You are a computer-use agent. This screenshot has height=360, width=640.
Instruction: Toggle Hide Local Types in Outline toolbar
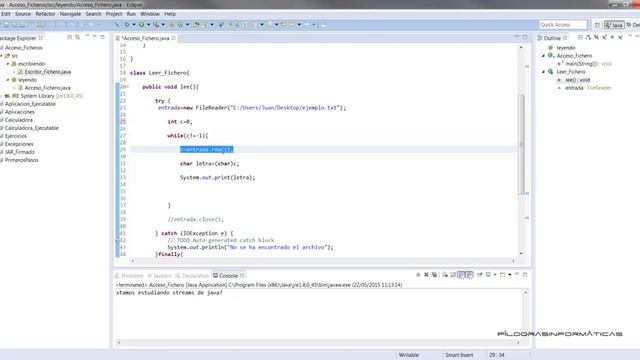[620, 37]
